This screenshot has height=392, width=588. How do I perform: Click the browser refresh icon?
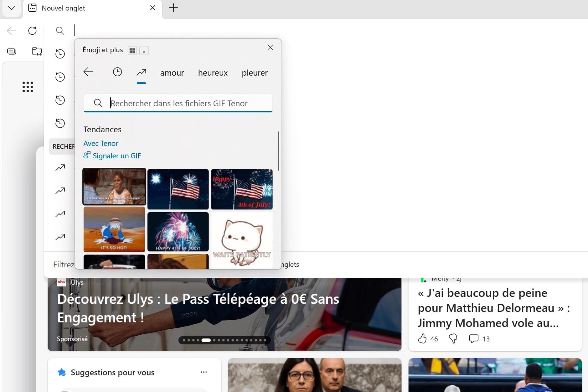[x=32, y=31]
